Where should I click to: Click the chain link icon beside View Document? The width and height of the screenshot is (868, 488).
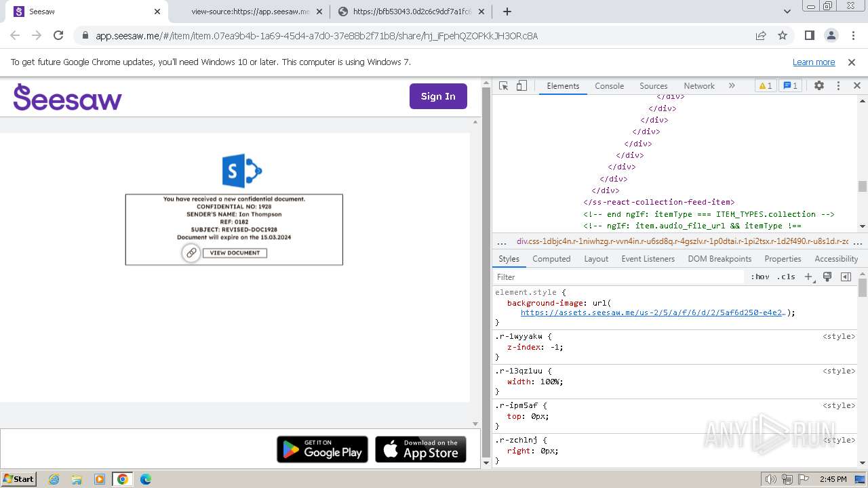pyautogui.click(x=191, y=253)
